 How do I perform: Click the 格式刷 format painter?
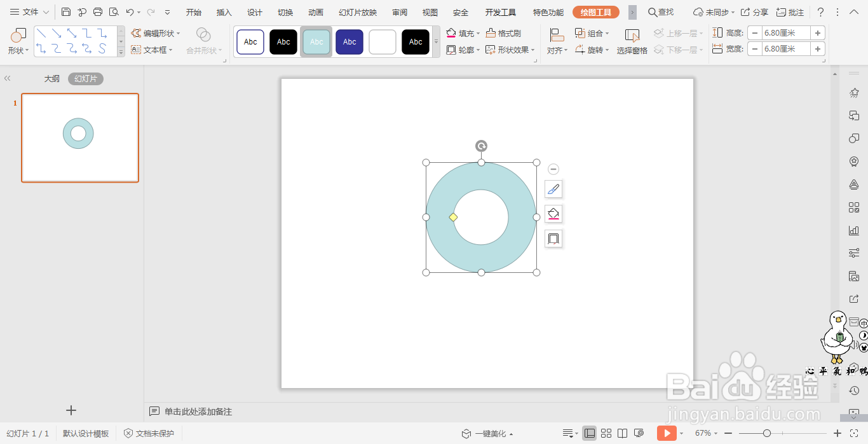point(503,33)
